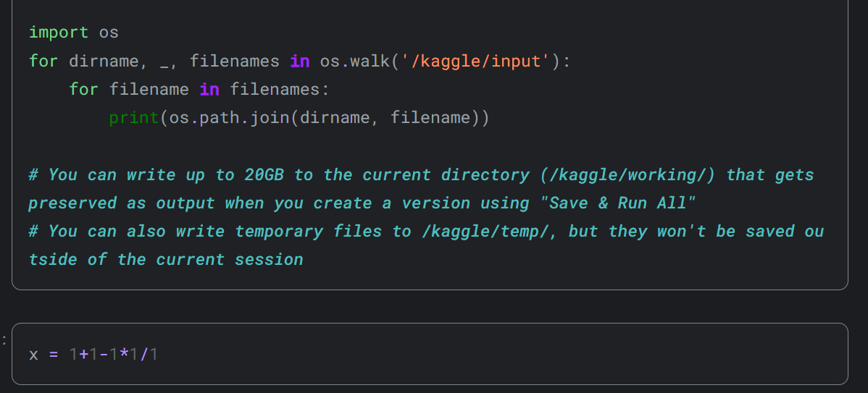
Task: Focus the second cell containing x = 1+1-1*1/1
Action: coord(430,354)
